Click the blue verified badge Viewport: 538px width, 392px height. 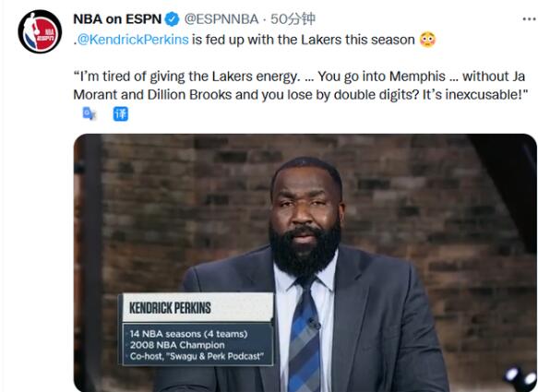(173, 19)
